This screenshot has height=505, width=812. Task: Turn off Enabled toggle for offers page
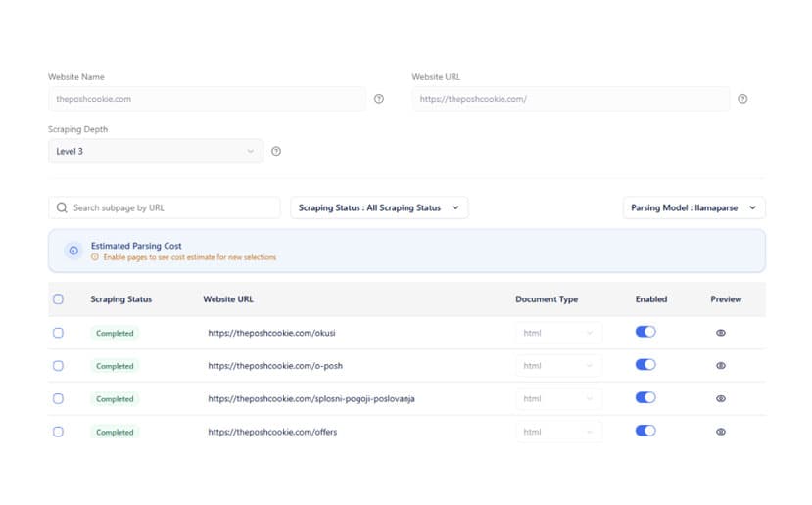[x=645, y=432]
